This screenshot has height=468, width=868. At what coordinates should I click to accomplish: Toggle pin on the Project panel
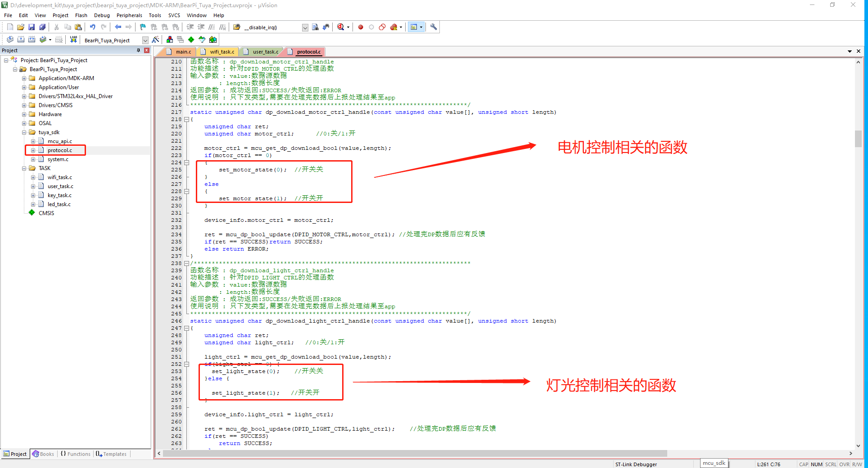point(138,50)
